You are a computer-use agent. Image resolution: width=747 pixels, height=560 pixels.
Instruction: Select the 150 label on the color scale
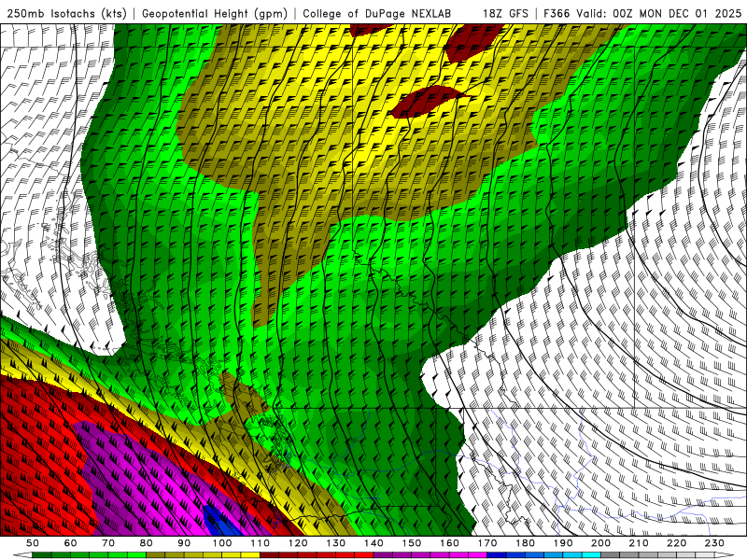tap(411, 543)
